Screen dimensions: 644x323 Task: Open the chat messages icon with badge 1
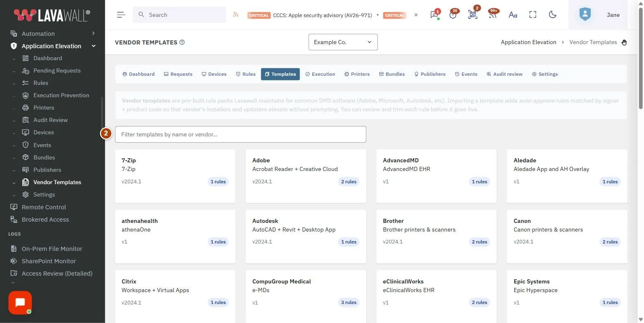[x=434, y=15]
